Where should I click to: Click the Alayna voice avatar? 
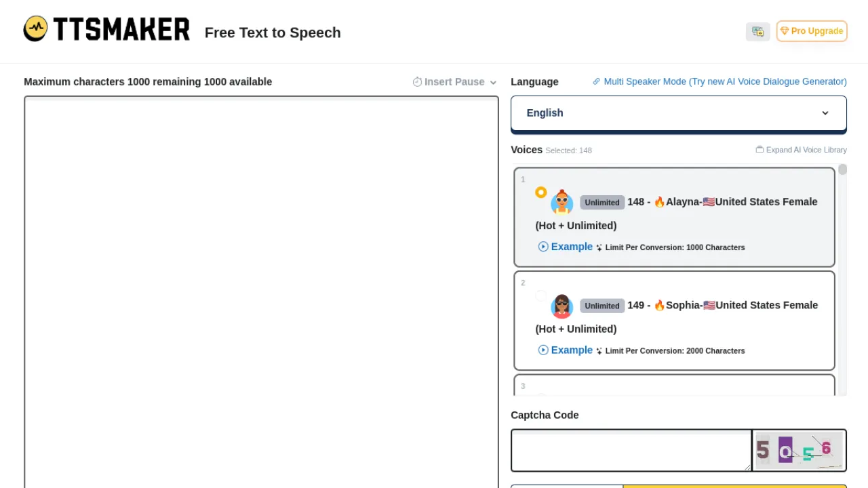pos(561,202)
